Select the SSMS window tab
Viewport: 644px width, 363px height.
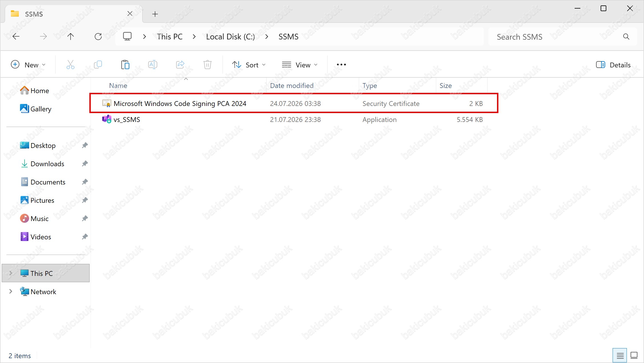click(x=74, y=14)
